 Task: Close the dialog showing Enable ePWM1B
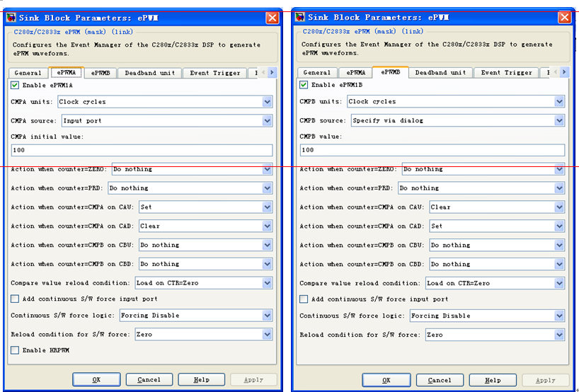point(564,18)
